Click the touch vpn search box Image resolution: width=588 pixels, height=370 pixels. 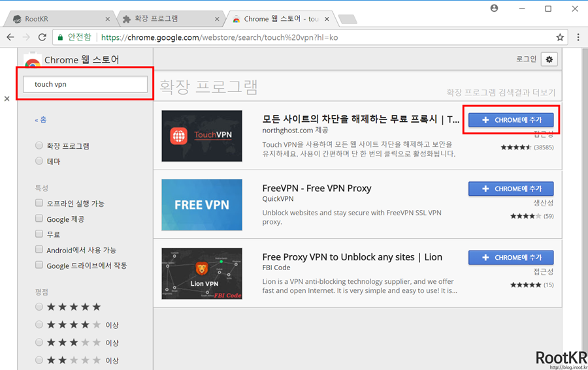tap(85, 84)
